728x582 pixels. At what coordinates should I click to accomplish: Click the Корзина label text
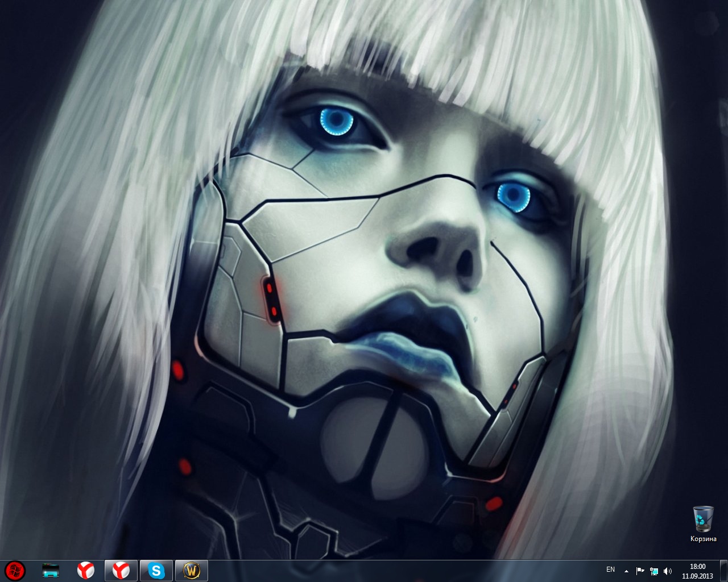coord(703,539)
